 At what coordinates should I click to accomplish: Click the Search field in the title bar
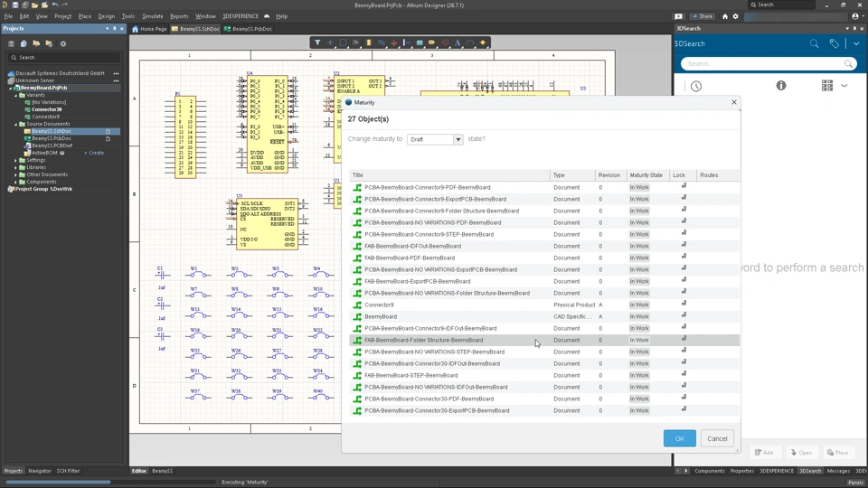coord(781,5)
